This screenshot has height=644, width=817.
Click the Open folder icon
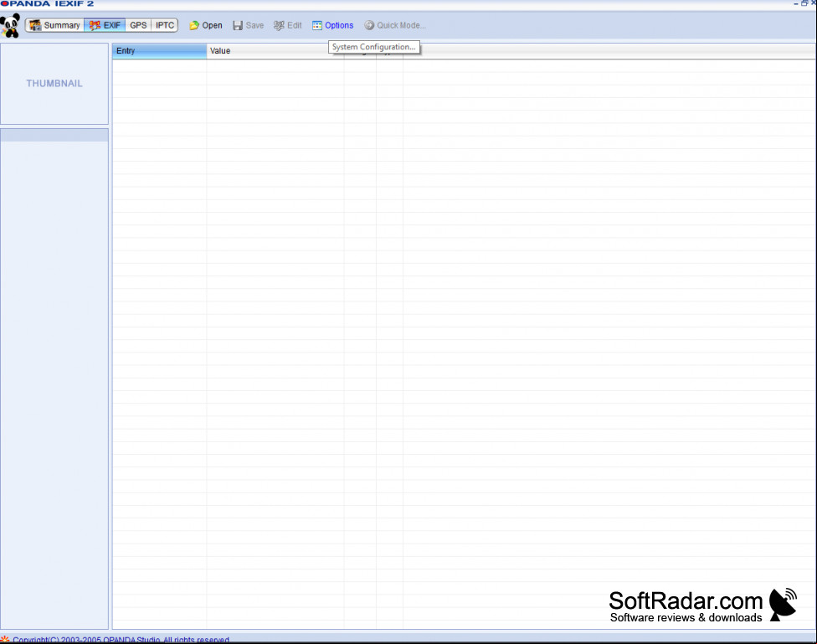coord(194,26)
